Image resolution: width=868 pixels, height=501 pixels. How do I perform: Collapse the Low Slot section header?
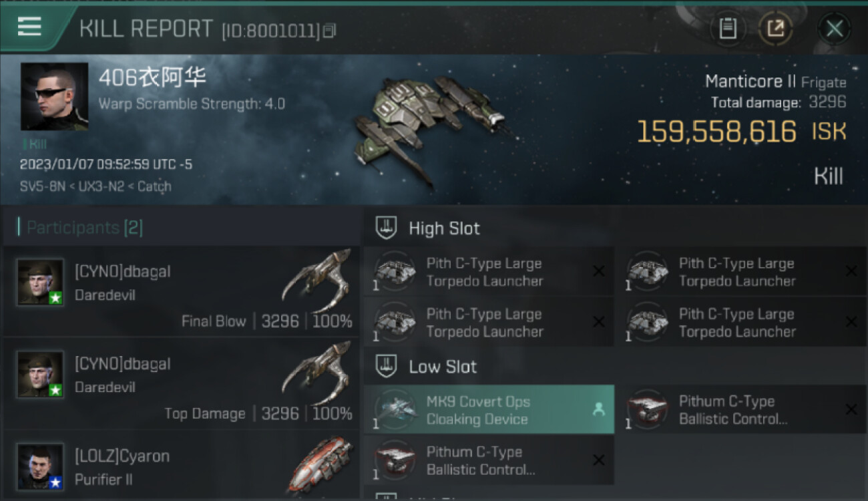coord(615,367)
